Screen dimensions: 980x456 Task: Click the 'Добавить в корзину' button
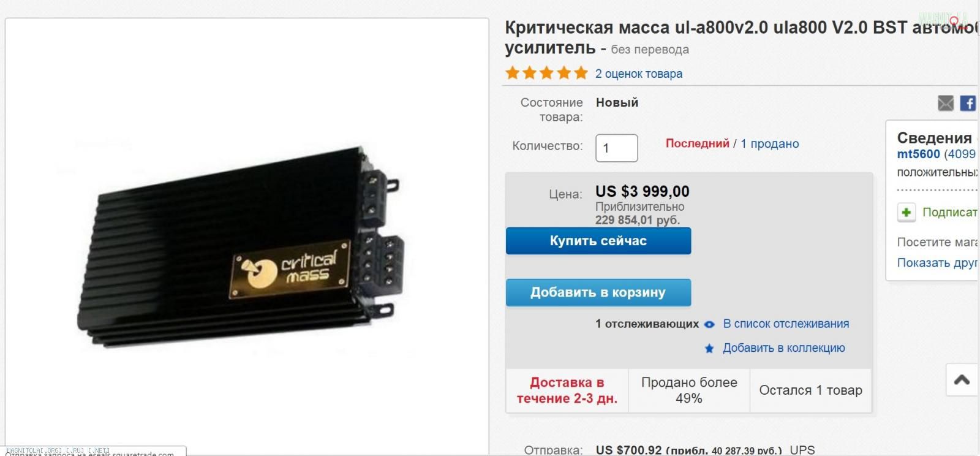(598, 292)
